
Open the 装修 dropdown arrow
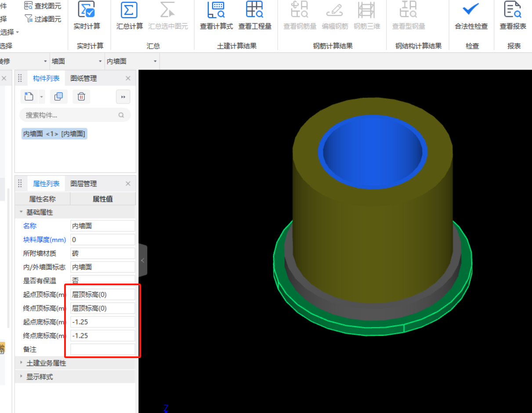45,61
